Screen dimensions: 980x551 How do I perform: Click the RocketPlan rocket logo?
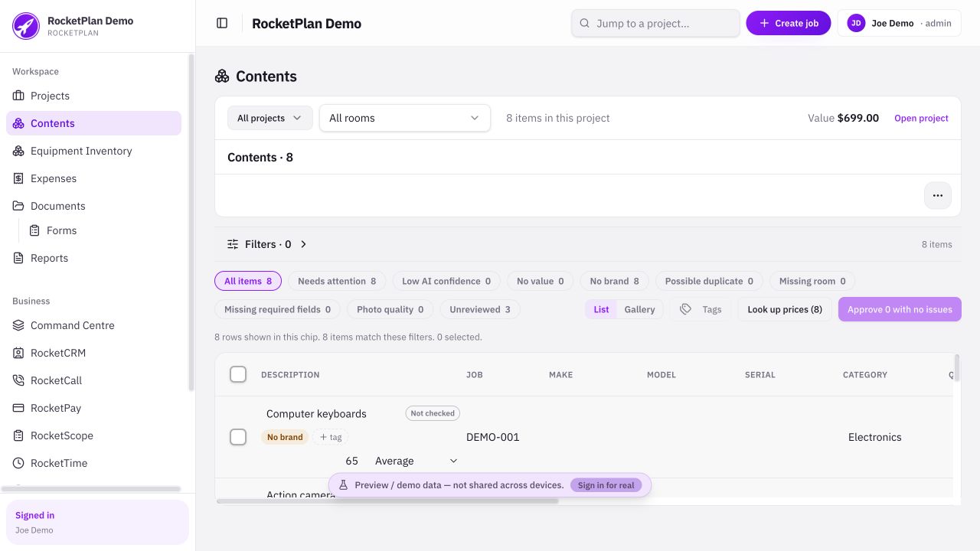pyautogui.click(x=26, y=26)
